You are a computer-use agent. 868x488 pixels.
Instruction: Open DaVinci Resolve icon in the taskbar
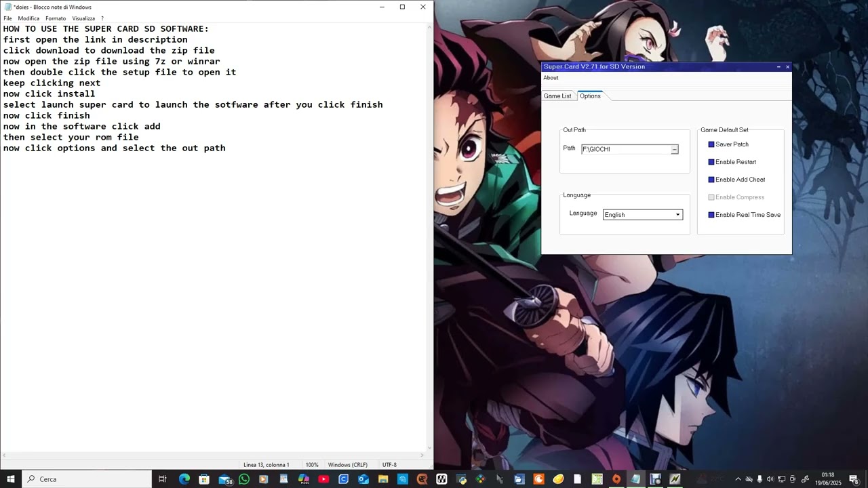click(x=481, y=479)
